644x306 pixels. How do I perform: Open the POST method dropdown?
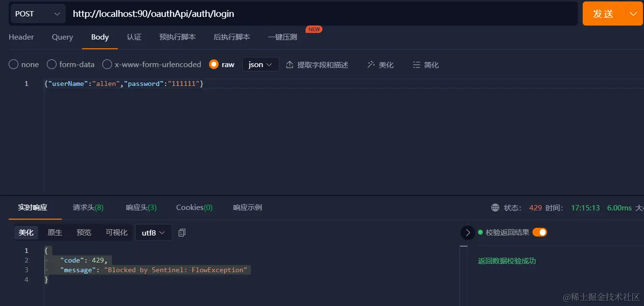(x=37, y=14)
